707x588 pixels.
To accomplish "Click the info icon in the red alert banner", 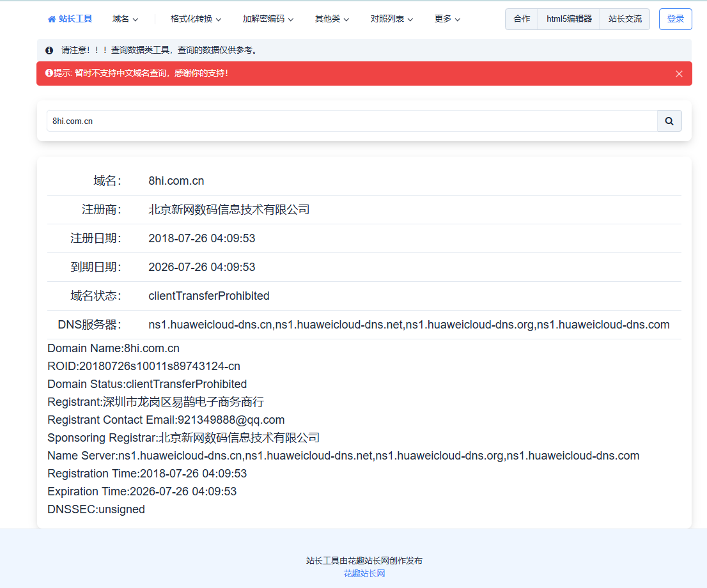I will [x=49, y=73].
